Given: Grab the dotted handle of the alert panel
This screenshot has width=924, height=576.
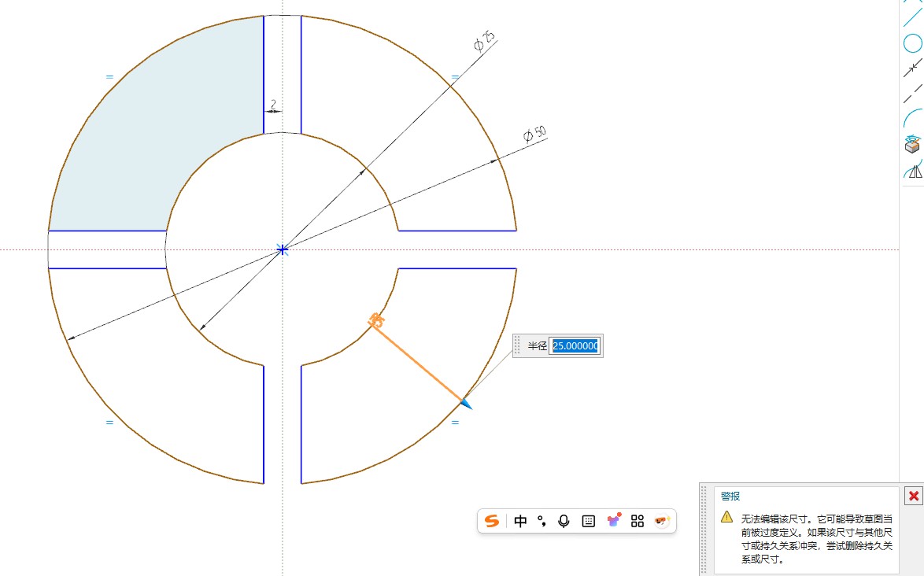Looking at the screenshot, I should 704,530.
